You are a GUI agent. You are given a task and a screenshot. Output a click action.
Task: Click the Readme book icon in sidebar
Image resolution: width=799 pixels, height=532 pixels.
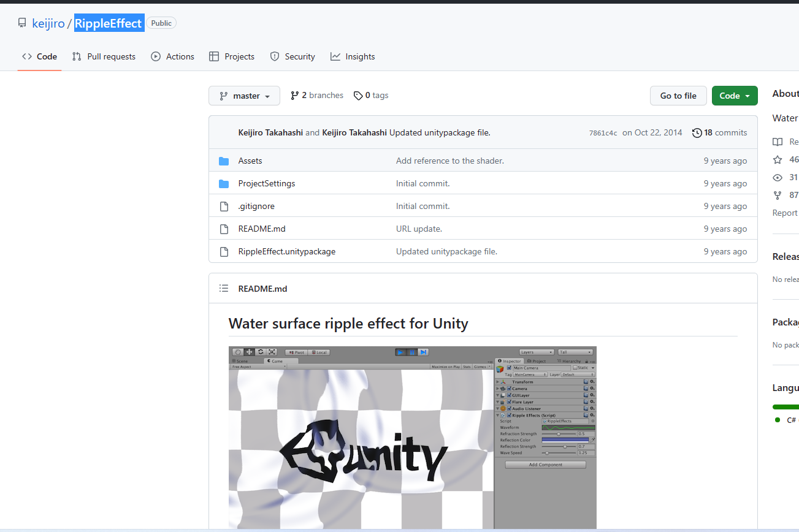(778, 142)
